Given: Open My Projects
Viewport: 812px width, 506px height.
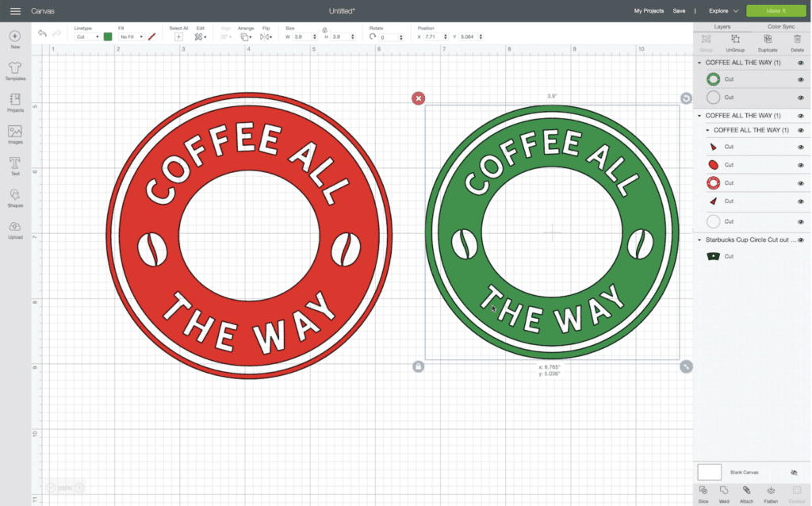Looking at the screenshot, I should (649, 11).
